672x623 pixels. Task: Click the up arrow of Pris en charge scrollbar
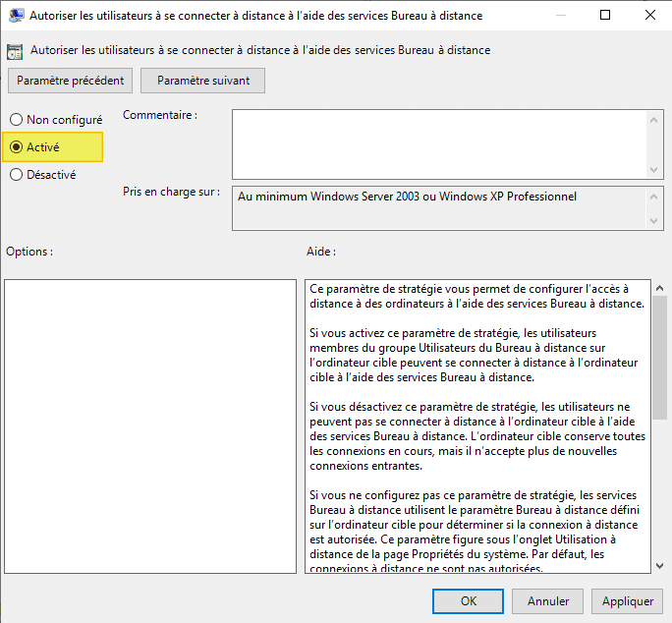click(x=653, y=197)
